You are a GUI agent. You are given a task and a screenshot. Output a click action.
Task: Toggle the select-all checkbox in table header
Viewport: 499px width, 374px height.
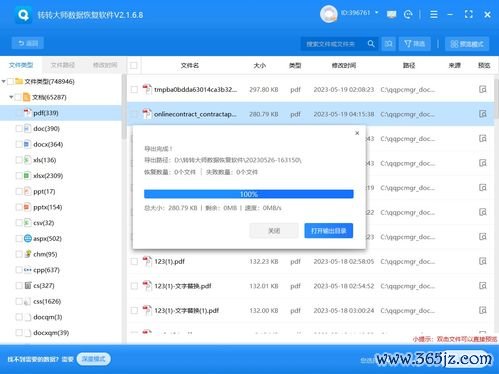point(134,65)
